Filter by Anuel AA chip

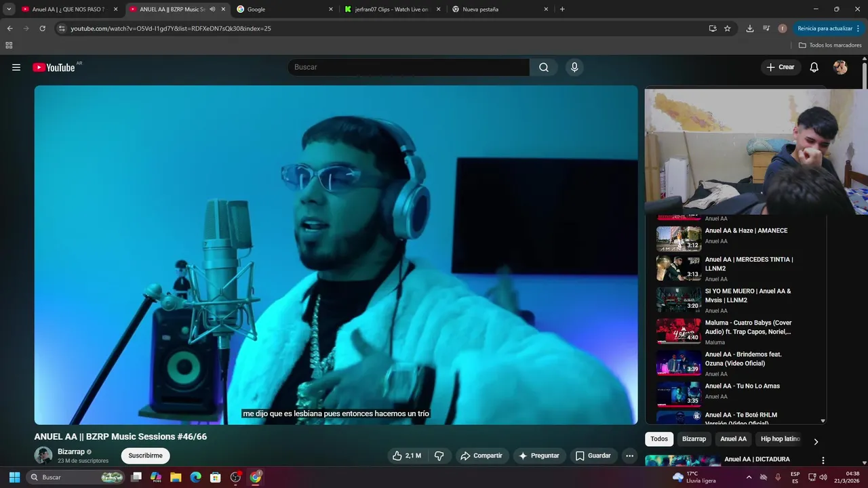[x=733, y=439]
